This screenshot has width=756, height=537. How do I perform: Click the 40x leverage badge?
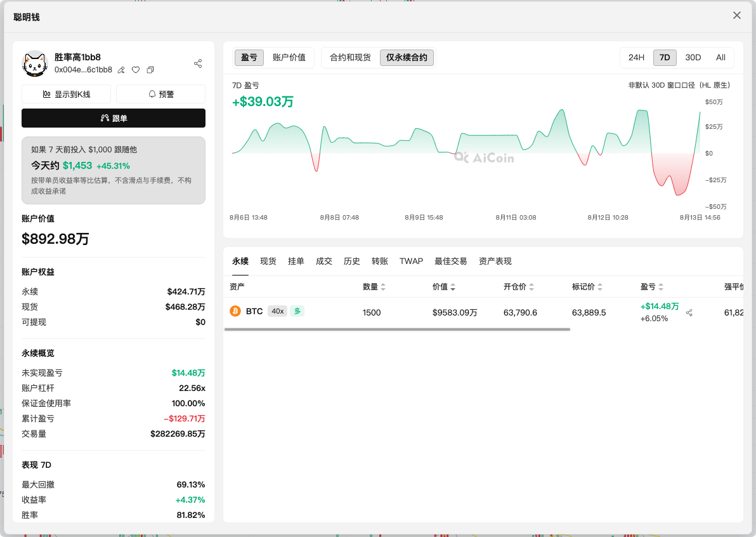click(277, 311)
